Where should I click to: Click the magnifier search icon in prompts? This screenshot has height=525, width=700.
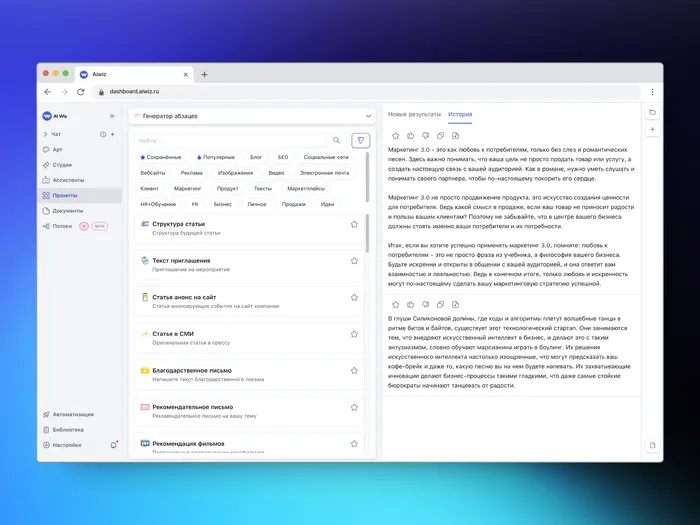point(337,141)
